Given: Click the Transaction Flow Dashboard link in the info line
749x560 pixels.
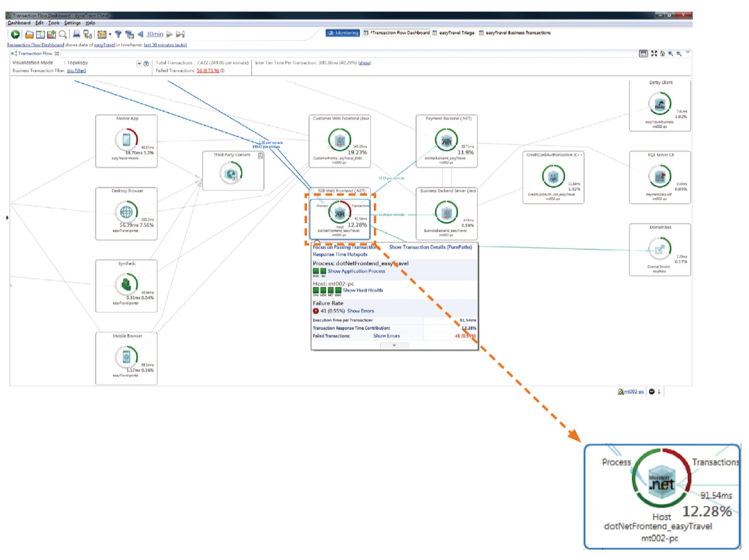Looking at the screenshot, I should [35, 45].
